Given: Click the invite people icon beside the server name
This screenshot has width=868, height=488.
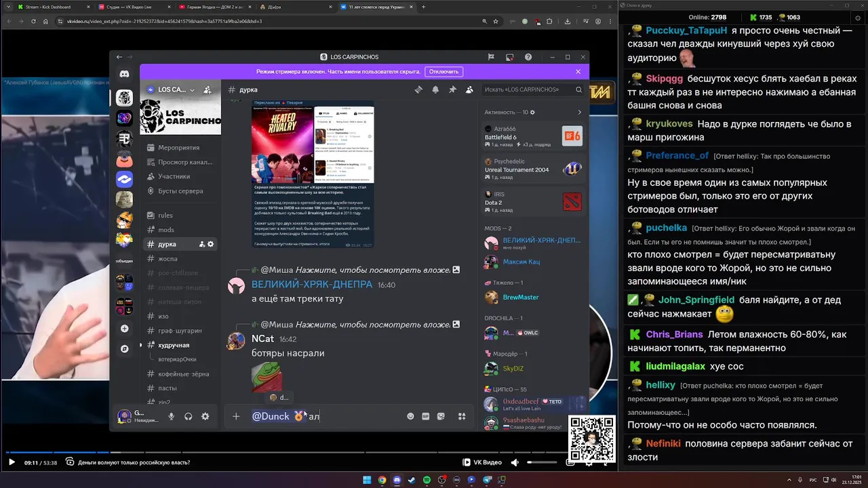Looking at the screenshot, I should pos(208,89).
